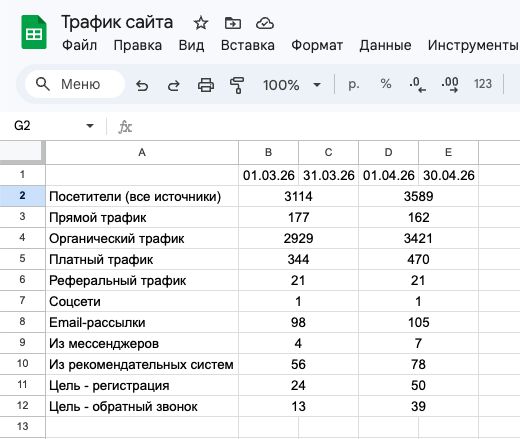Click the value 3421
This screenshot has width=520, height=439.
point(418,238)
